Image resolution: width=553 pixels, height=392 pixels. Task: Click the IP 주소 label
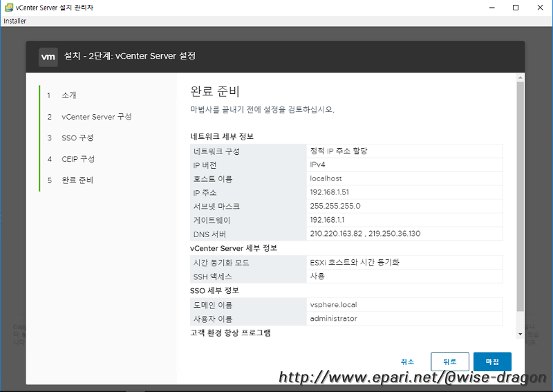205,193
